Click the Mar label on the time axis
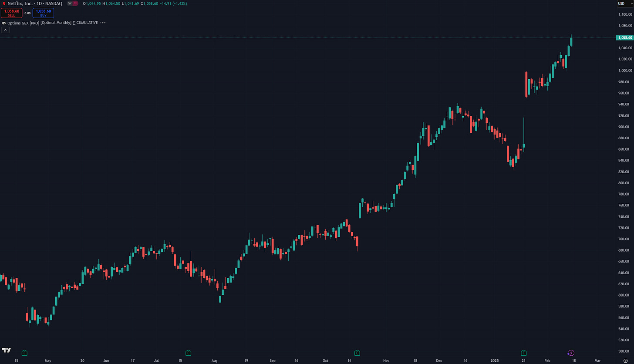The image size is (634, 364). point(597,361)
